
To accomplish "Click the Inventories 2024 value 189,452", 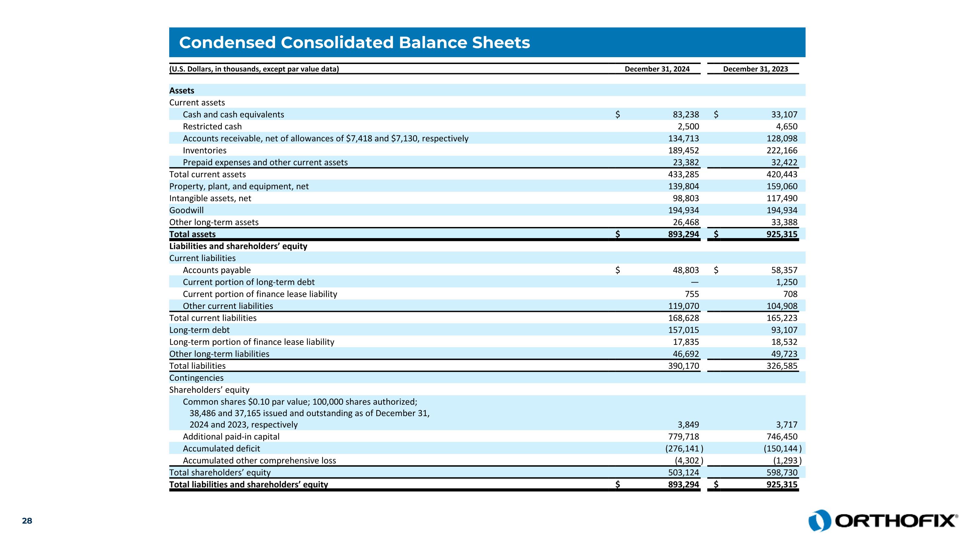I will pos(683,150).
